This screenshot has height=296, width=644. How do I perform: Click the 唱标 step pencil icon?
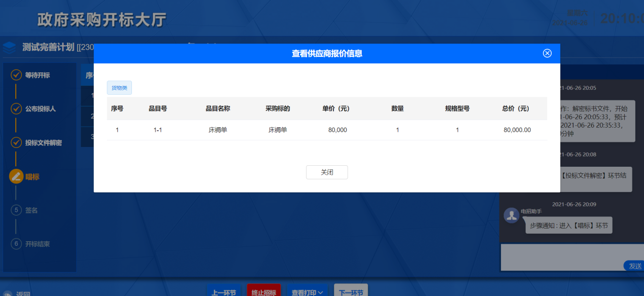point(16,176)
